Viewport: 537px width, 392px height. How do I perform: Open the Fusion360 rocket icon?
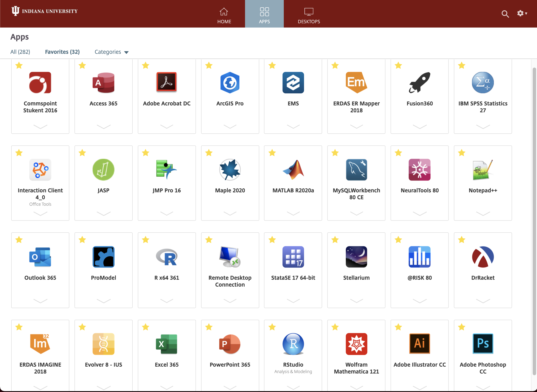pos(419,83)
